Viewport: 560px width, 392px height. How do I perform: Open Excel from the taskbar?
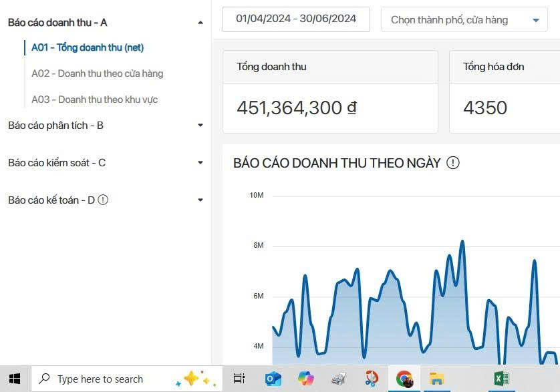click(501, 379)
